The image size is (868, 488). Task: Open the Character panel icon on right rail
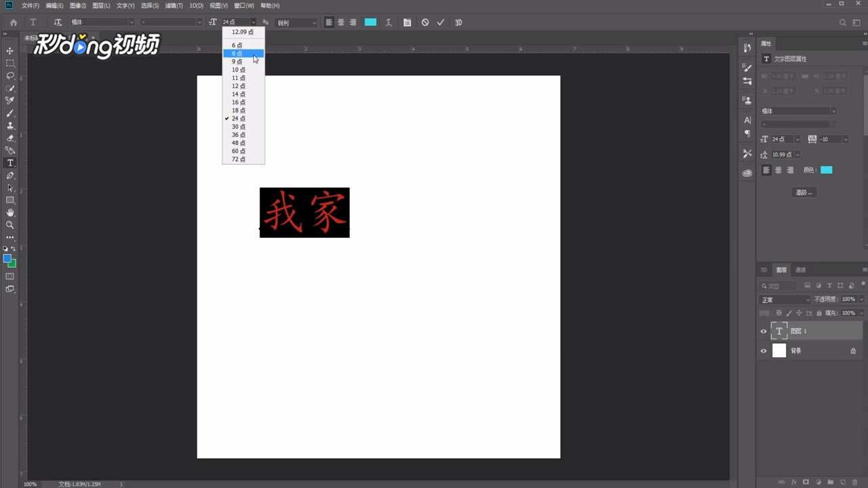point(746,119)
